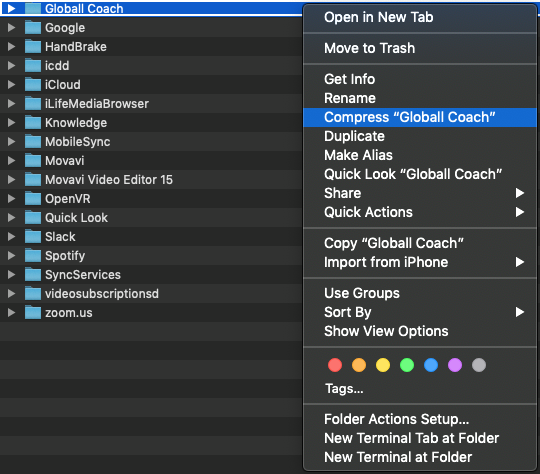Expand the Globall Coach folder triangle
The width and height of the screenshot is (540, 474).
11,9
